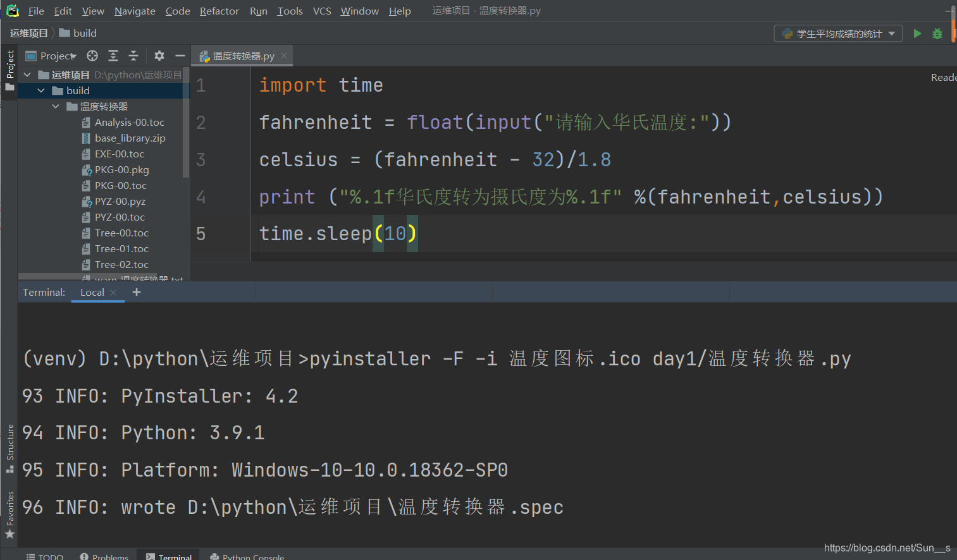Toggle the Project side tab
This screenshot has width=957, height=560.
tap(9, 70)
